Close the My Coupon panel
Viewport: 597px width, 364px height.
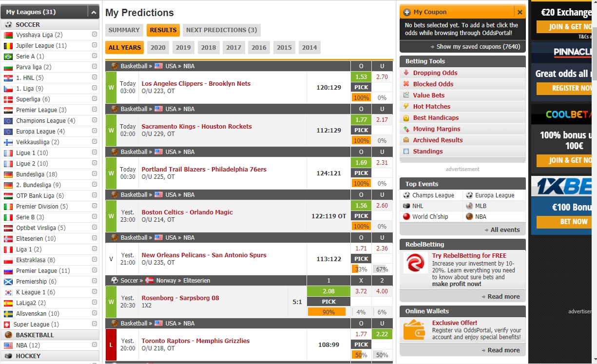520,12
